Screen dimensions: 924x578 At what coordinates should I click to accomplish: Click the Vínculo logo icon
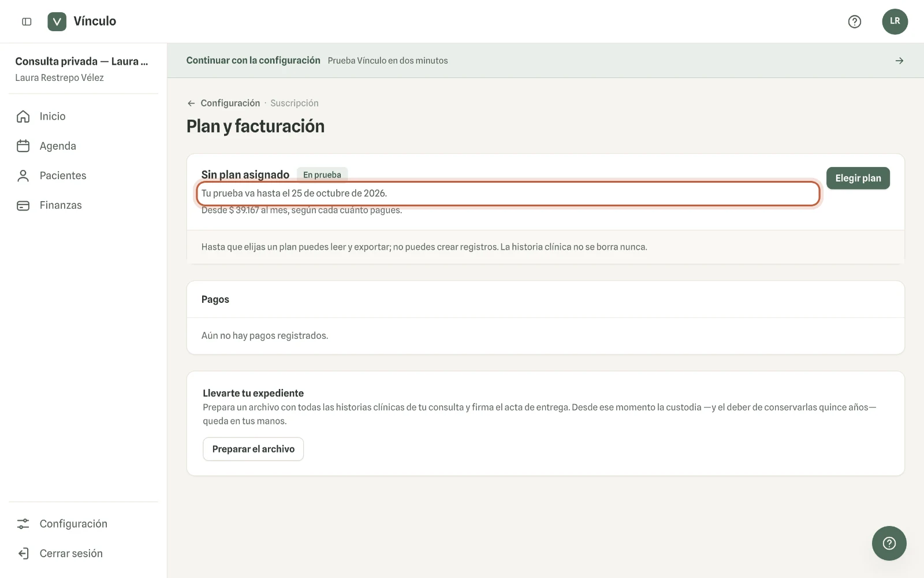pos(57,21)
